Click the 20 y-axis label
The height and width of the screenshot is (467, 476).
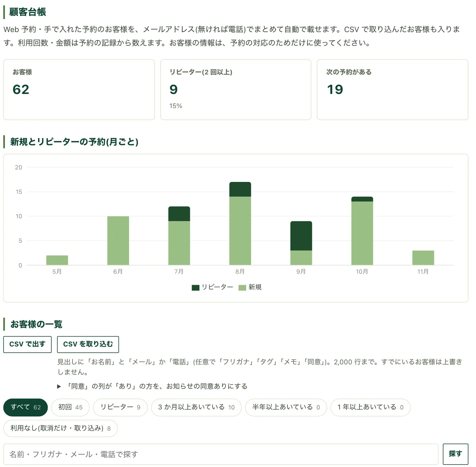click(18, 167)
